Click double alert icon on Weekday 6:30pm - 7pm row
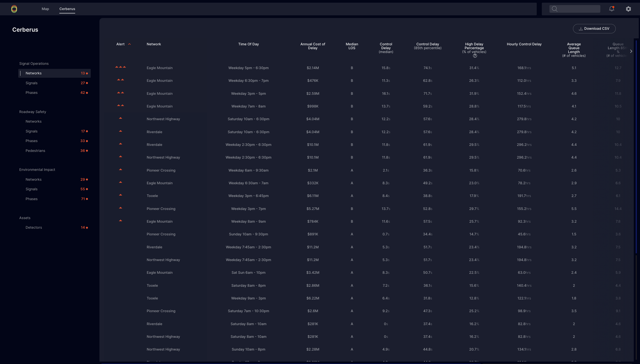Viewport: 640px width, 364px height. point(120,80)
